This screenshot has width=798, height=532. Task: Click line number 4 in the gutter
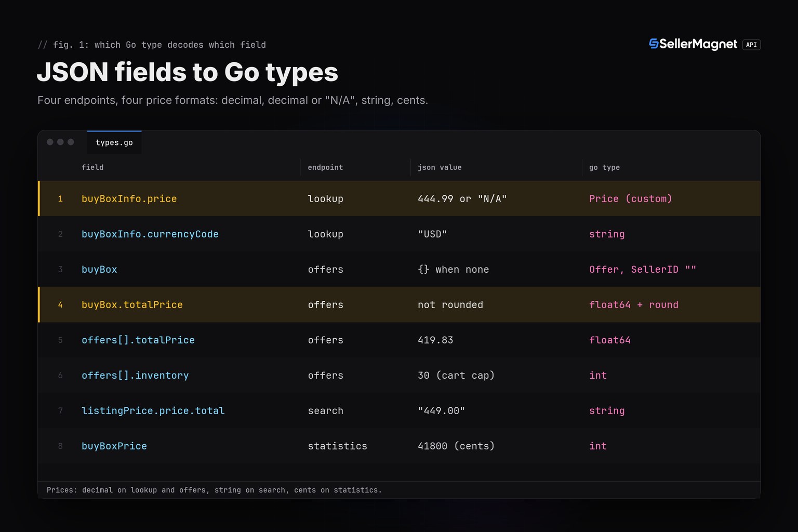[x=60, y=304]
